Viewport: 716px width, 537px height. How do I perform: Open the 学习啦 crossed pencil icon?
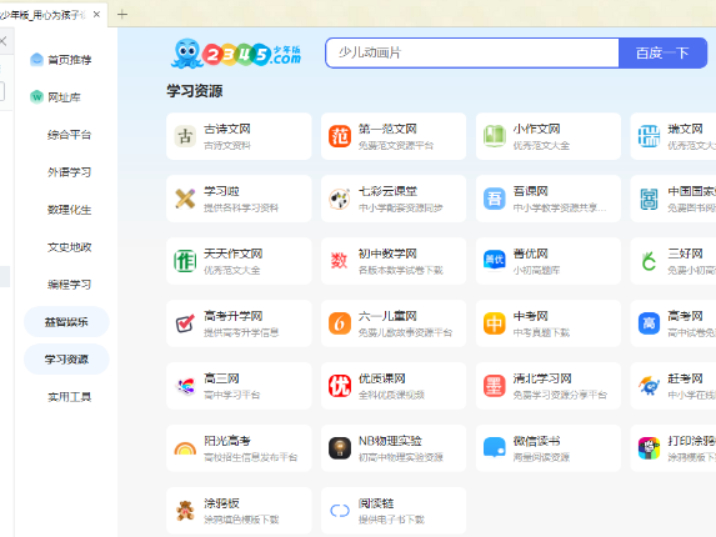click(x=185, y=199)
